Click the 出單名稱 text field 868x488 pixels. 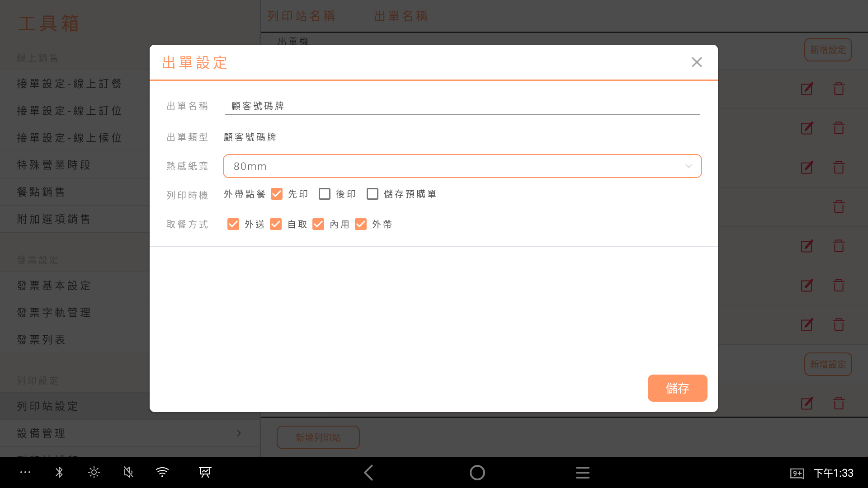462,106
